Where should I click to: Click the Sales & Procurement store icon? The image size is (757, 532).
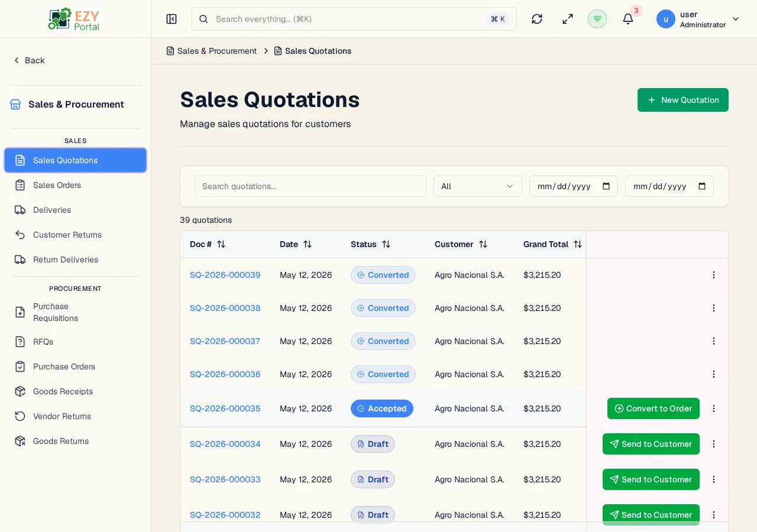15,105
